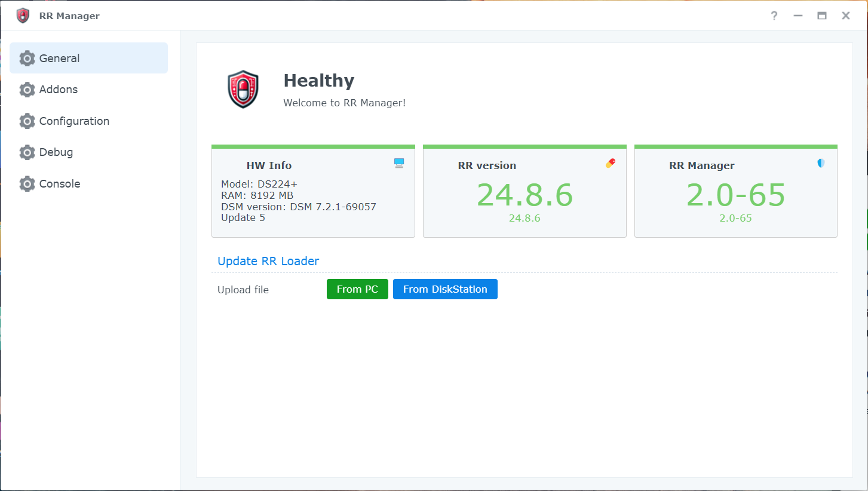Click the Update 5 line in HW Info
This screenshot has height=491, width=868.
click(x=243, y=217)
